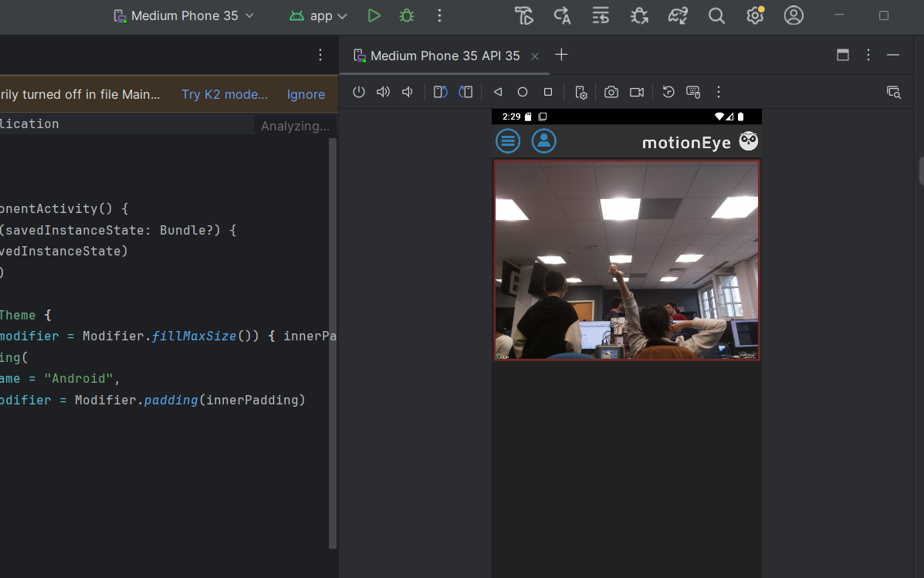
Task: Add a new device tab with plus
Action: 562,55
